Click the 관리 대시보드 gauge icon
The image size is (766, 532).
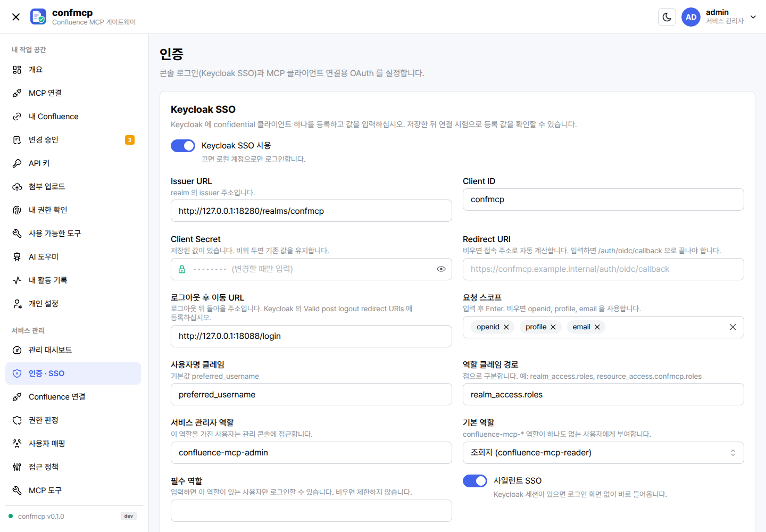coord(17,350)
